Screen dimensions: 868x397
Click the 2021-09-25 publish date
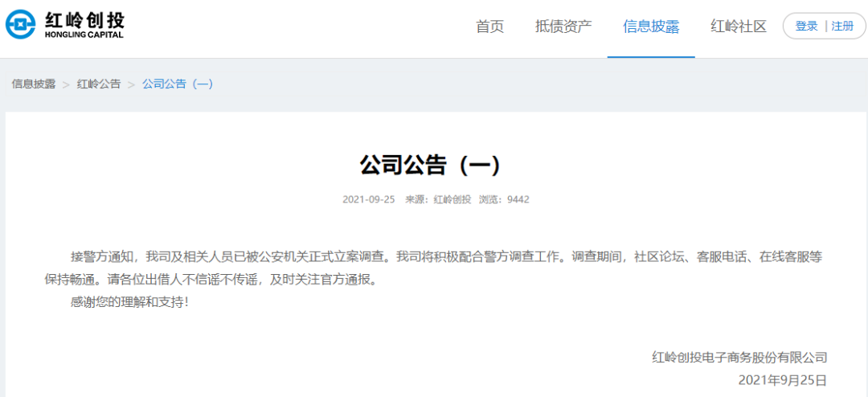click(x=368, y=199)
